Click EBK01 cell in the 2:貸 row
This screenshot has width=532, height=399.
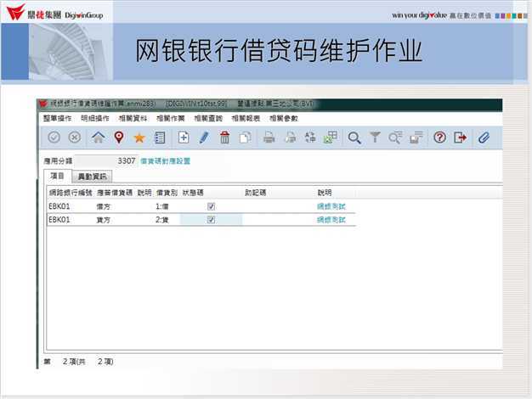(x=59, y=220)
